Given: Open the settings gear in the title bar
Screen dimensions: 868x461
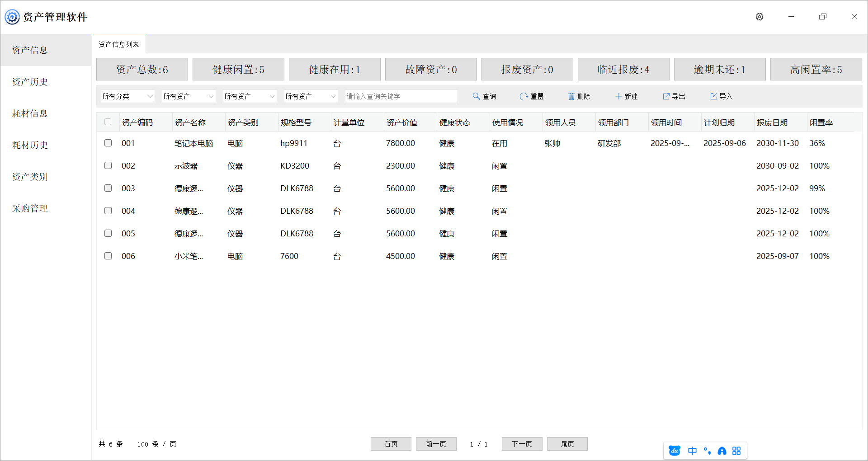Looking at the screenshot, I should [x=759, y=17].
